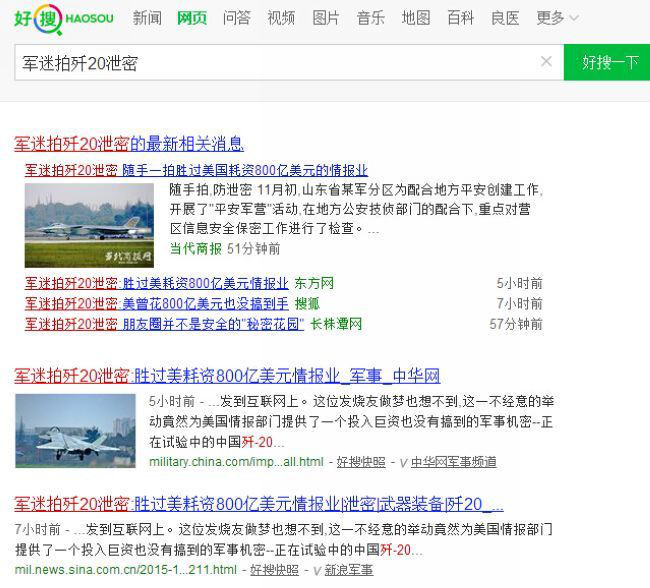This screenshot has width=650, height=588.
Task: Click the 5小时前 timestamp beside 东方网
Action: pos(519,283)
